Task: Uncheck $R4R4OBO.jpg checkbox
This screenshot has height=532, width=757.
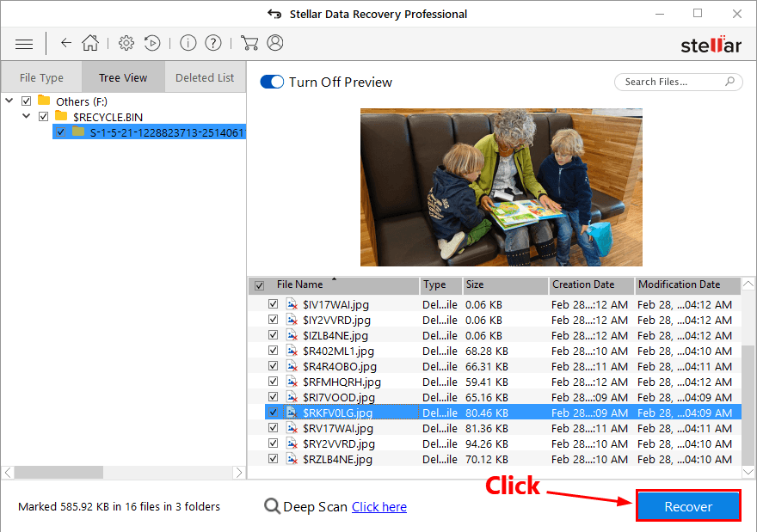Action: (x=274, y=365)
